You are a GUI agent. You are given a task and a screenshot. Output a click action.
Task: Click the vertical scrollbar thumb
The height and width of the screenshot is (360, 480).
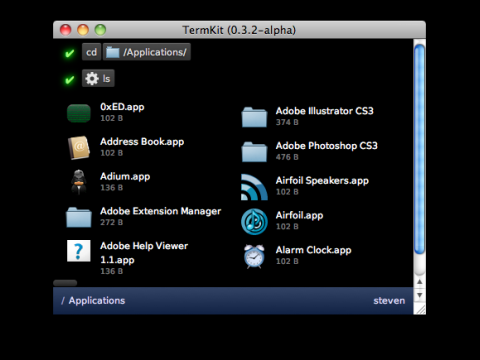tap(419, 149)
